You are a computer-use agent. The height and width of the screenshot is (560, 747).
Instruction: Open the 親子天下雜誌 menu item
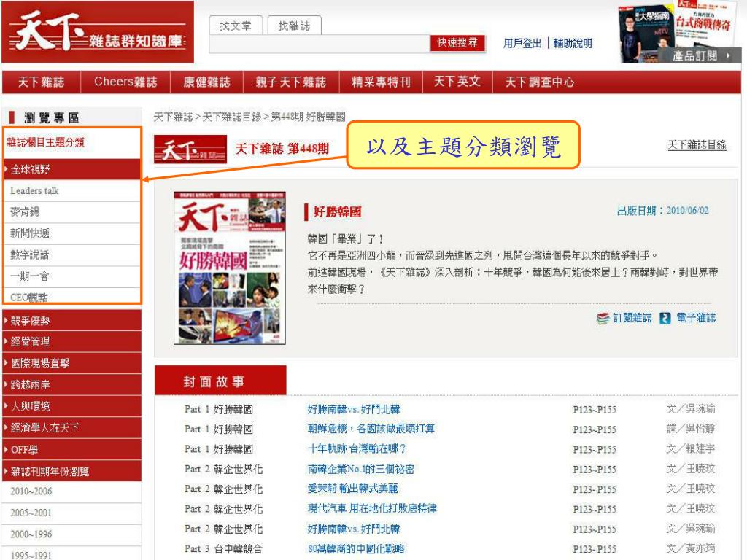coord(291,82)
